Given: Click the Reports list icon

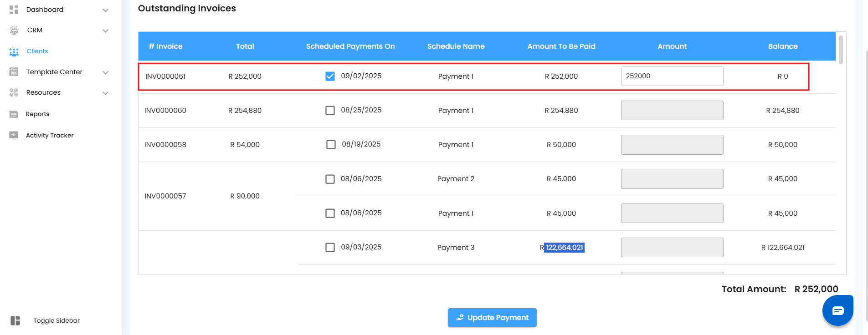Looking at the screenshot, I should click(14, 114).
